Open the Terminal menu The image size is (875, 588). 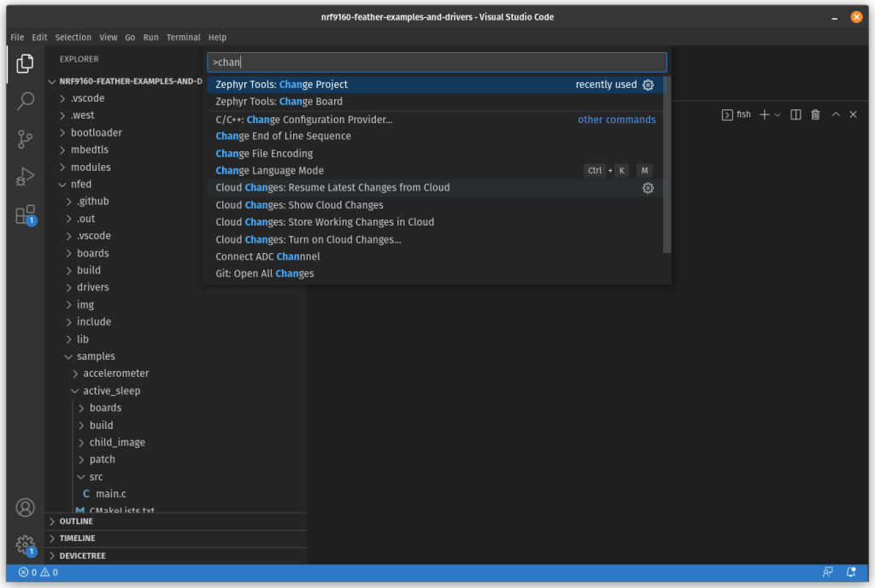183,38
